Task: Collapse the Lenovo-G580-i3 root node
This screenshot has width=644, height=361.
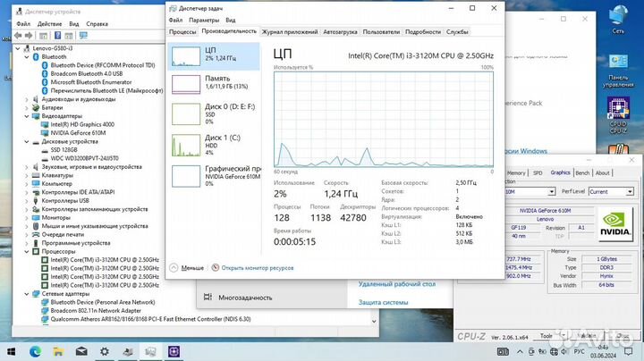Action: (18, 48)
